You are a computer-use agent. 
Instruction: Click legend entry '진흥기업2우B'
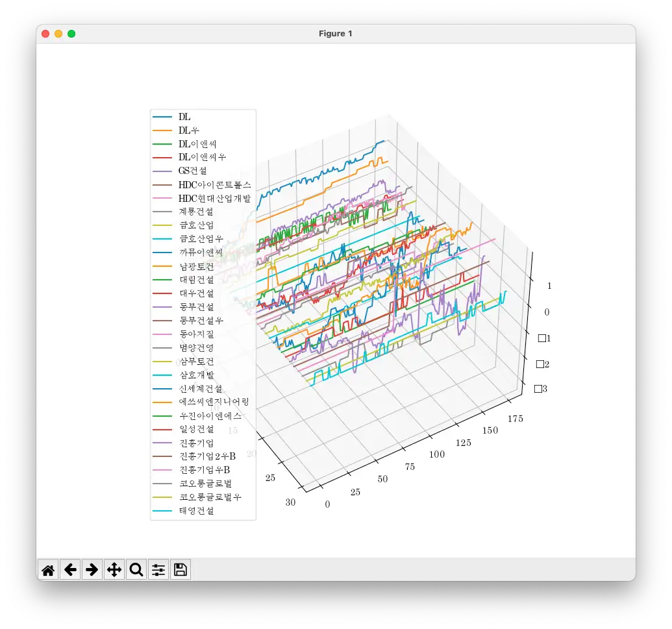coord(207,456)
